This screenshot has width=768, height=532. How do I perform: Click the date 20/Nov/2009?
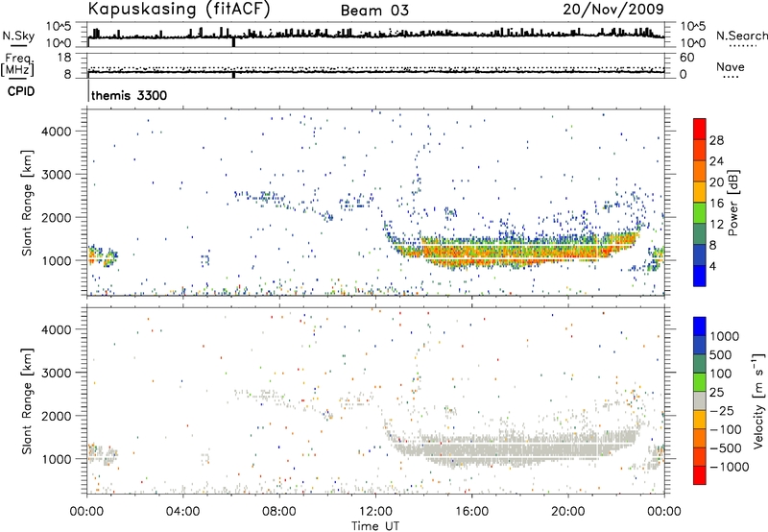click(x=613, y=10)
